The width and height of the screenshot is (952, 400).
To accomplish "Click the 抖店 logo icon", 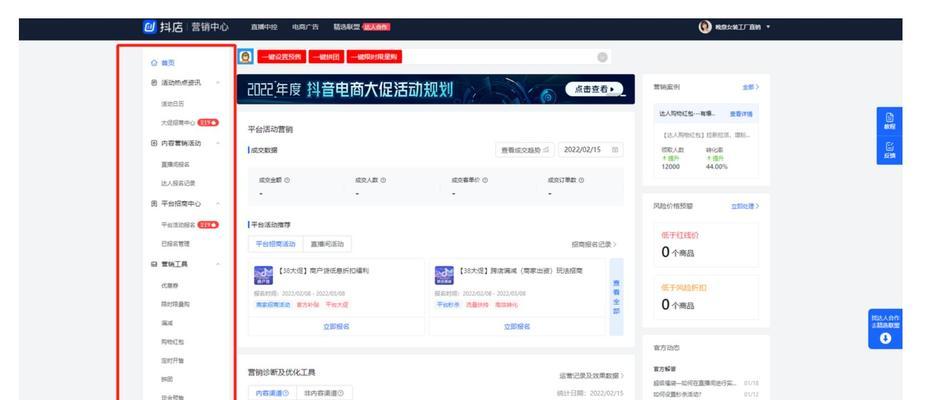I will tap(149, 27).
